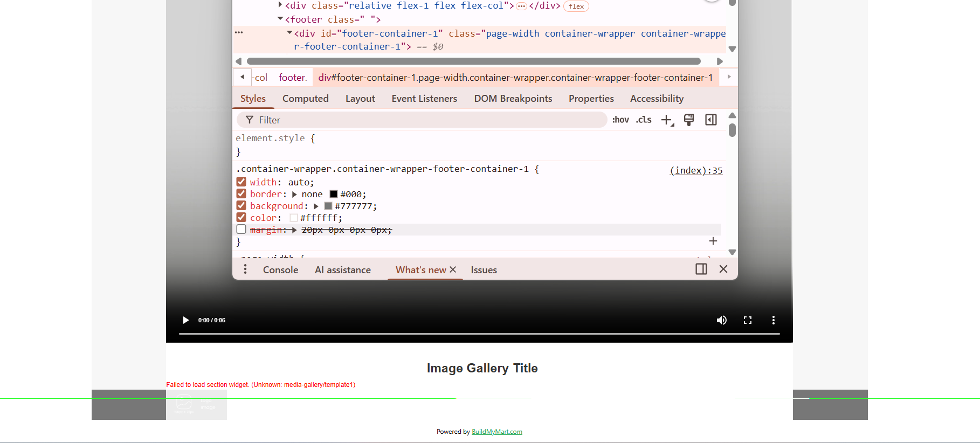This screenshot has width=980, height=443.
Task: Click DOM scrollbar left arrow
Action: click(239, 61)
